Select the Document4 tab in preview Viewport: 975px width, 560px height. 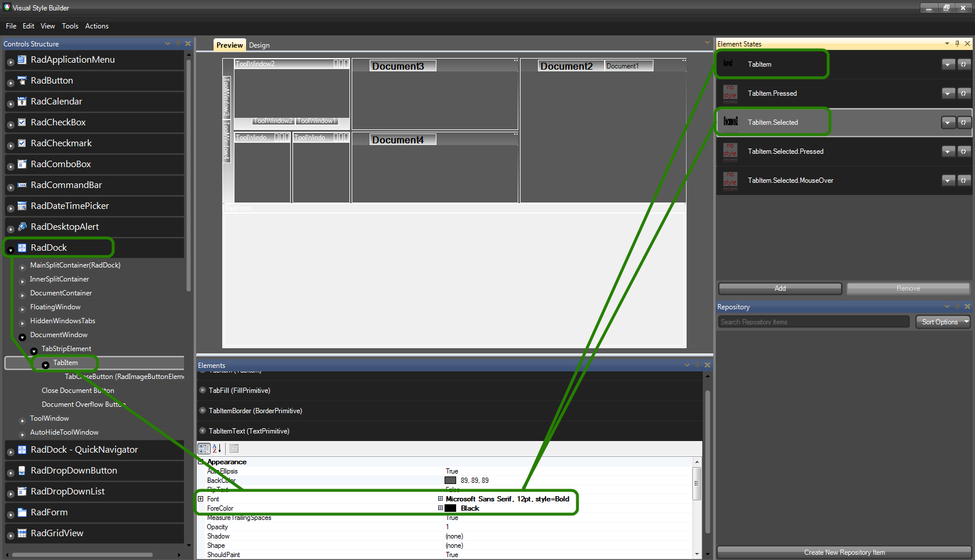[403, 140]
